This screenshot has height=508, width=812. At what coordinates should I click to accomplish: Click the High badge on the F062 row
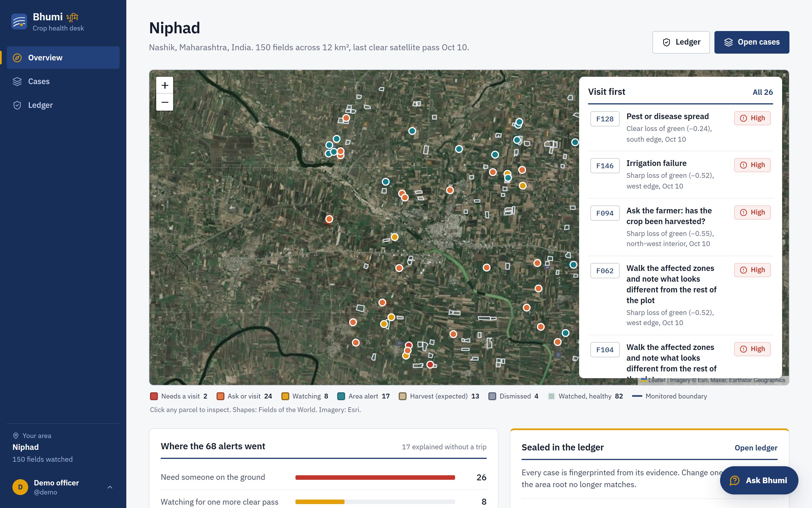[752, 270]
